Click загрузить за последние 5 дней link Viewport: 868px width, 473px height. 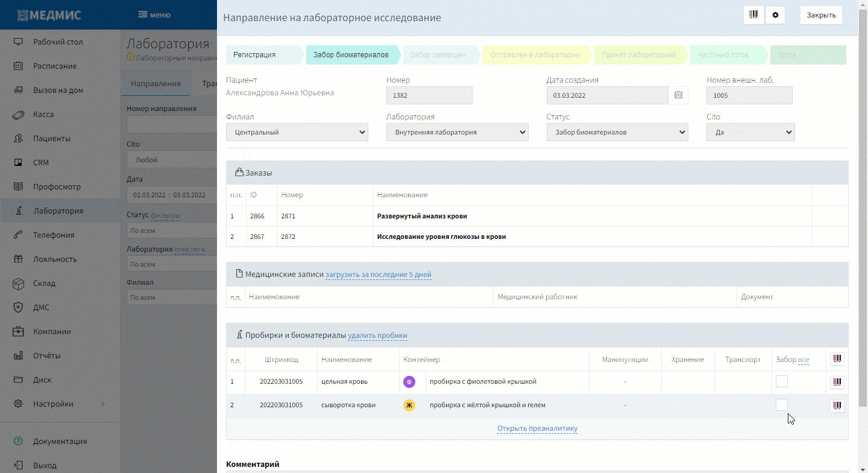tap(379, 275)
